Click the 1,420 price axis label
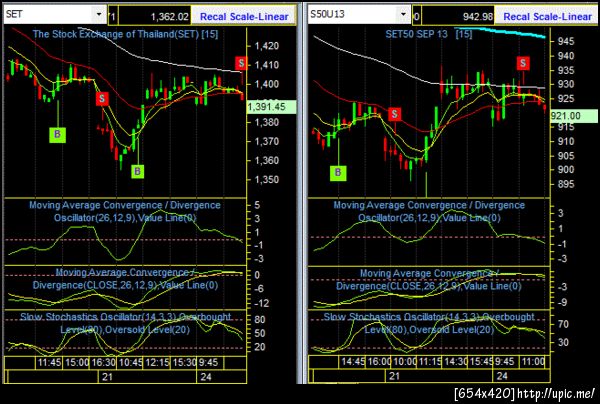The width and height of the screenshot is (600, 404). [267, 46]
